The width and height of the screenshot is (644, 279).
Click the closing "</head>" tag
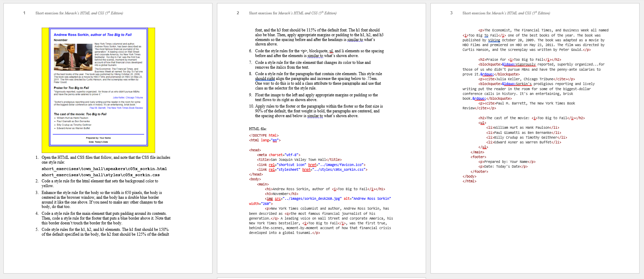[x=256, y=175]
